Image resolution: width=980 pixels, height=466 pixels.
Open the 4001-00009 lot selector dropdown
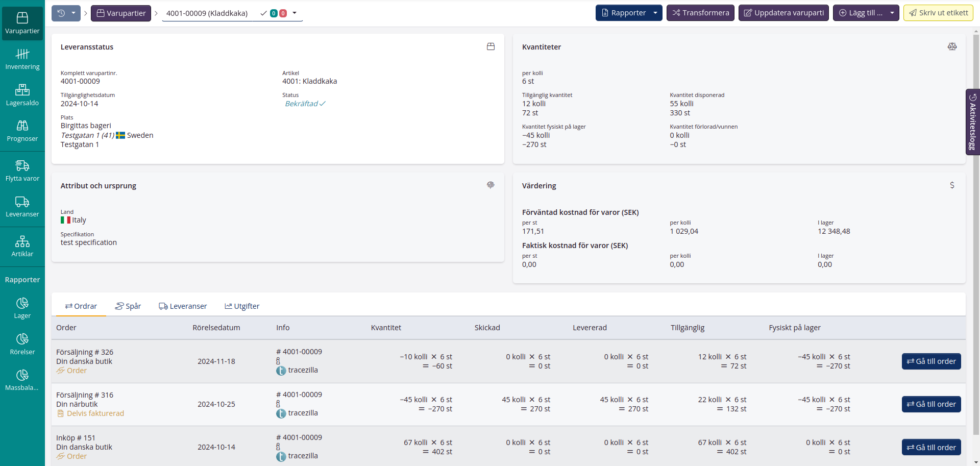(295, 13)
